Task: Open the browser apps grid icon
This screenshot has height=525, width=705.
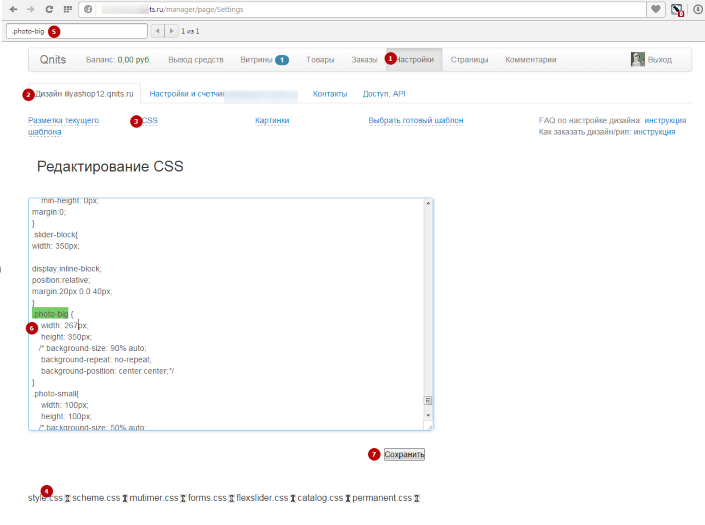Action: point(67,9)
